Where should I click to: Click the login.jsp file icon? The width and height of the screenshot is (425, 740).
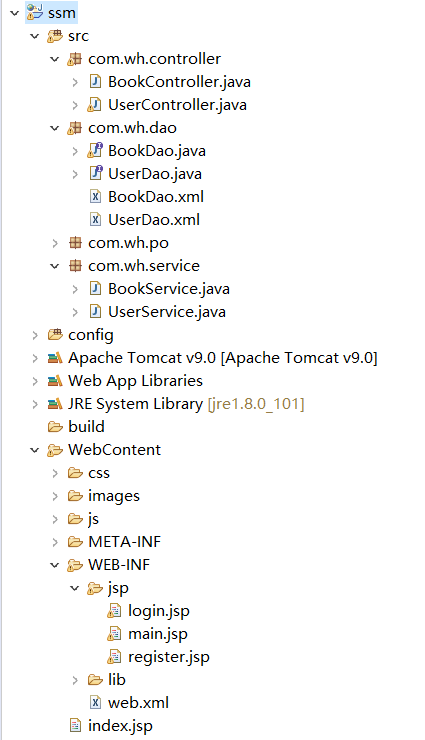coord(115,611)
